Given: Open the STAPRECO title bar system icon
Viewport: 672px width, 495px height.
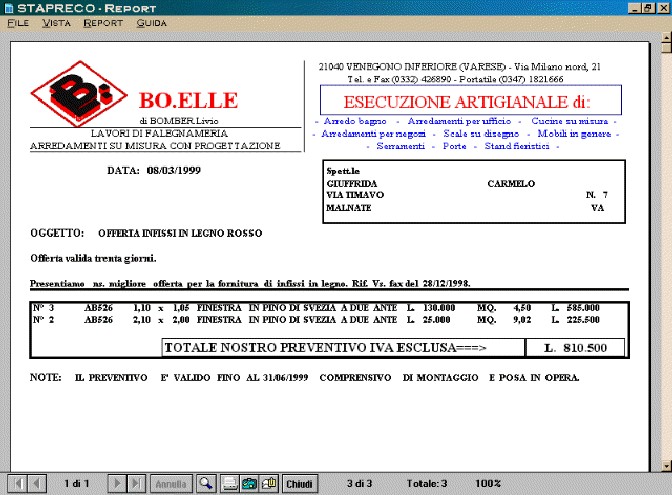Looking at the screenshot, I should pos(8,7).
